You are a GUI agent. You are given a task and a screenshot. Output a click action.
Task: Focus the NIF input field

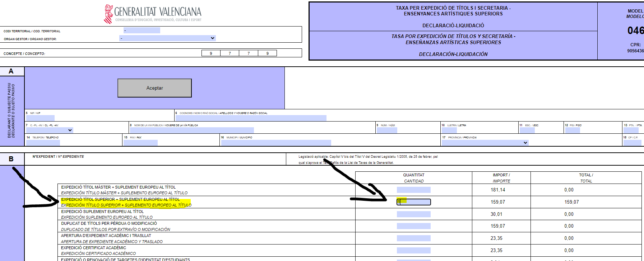click(x=40, y=118)
